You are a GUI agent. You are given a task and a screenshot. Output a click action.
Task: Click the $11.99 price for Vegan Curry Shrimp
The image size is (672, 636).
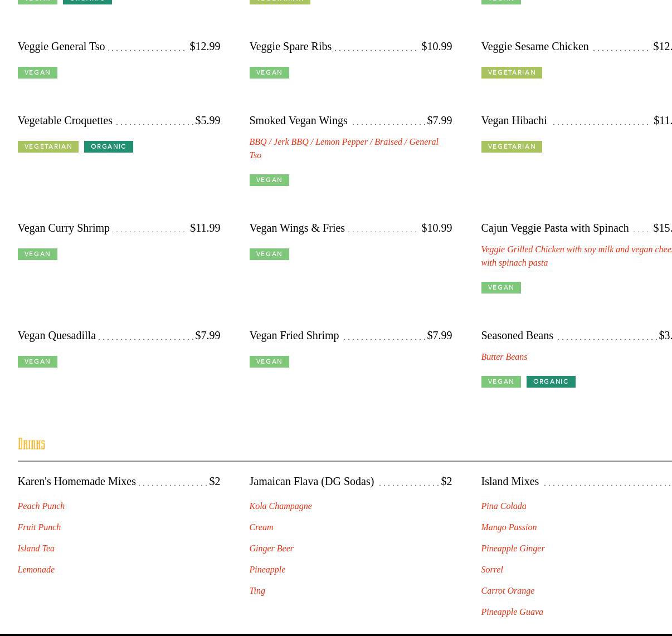(x=204, y=228)
